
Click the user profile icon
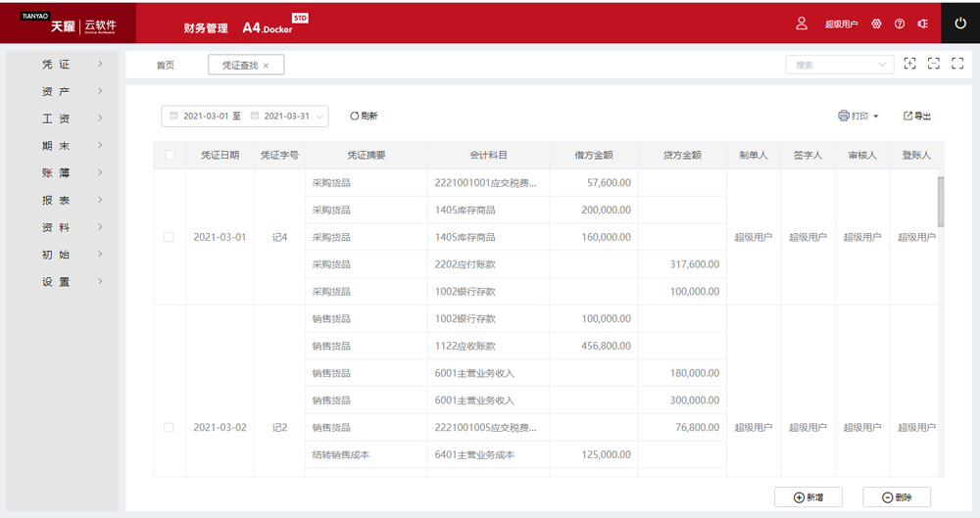802,24
